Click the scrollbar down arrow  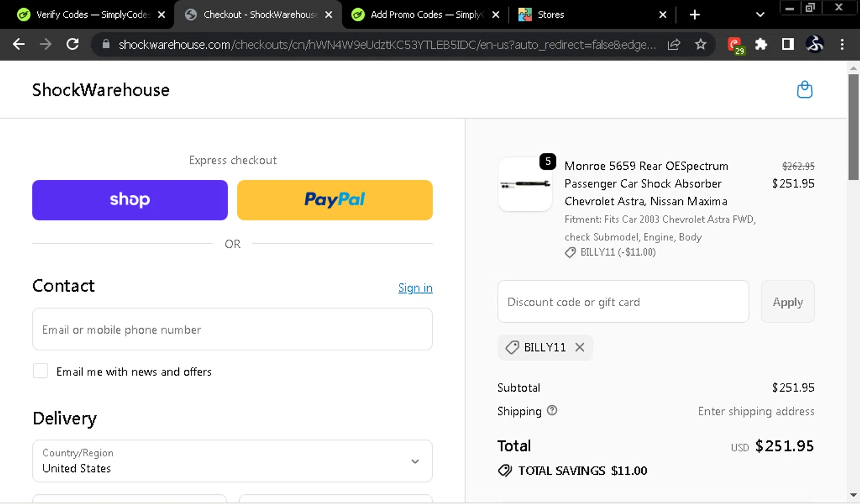pos(853,495)
